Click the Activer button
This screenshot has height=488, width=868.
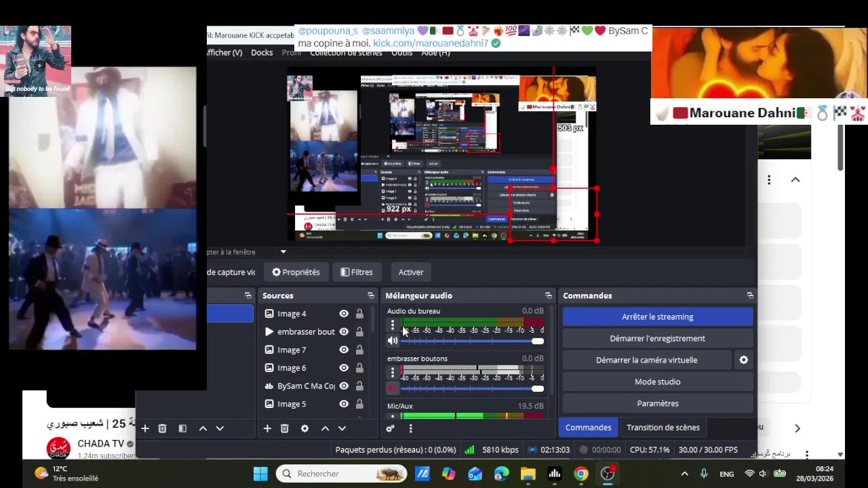[x=411, y=272]
